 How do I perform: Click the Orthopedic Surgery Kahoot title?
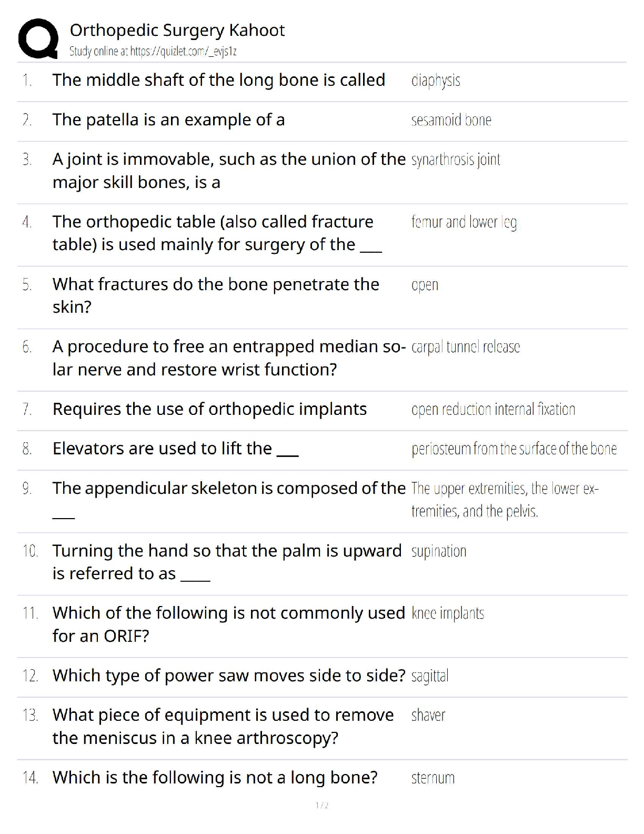pyautogui.click(x=177, y=31)
